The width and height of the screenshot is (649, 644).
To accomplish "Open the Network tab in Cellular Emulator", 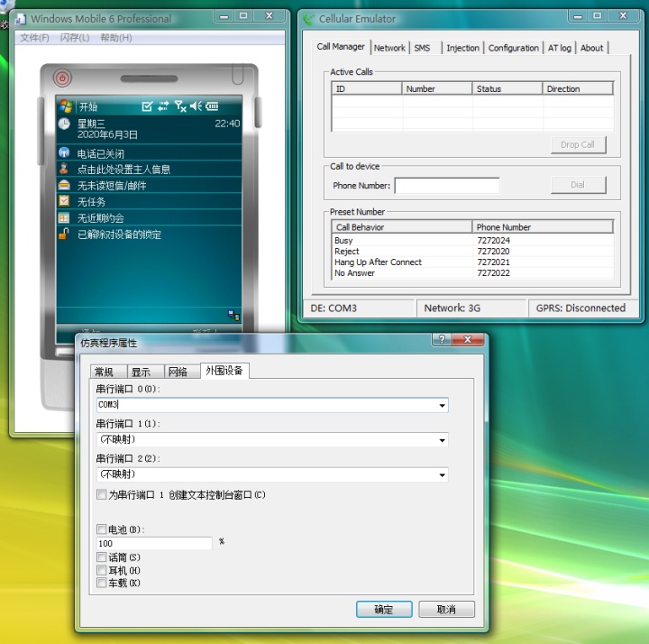I will pyautogui.click(x=390, y=48).
